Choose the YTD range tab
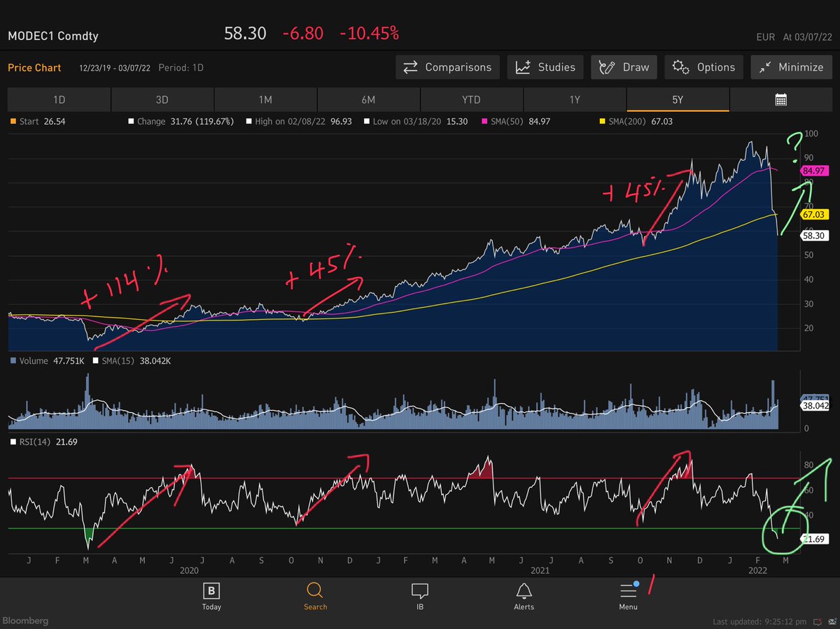 (x=472, y=100)
